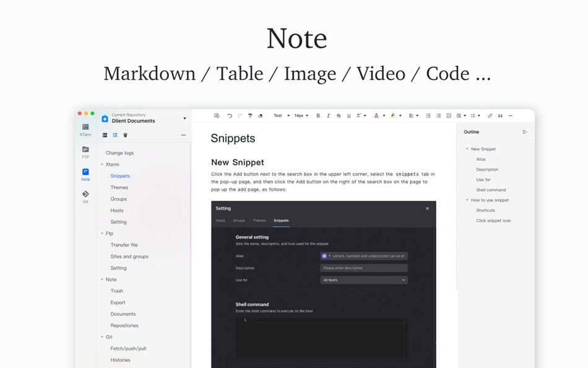Clear formatting with the eraser icon

click(260, 116)
